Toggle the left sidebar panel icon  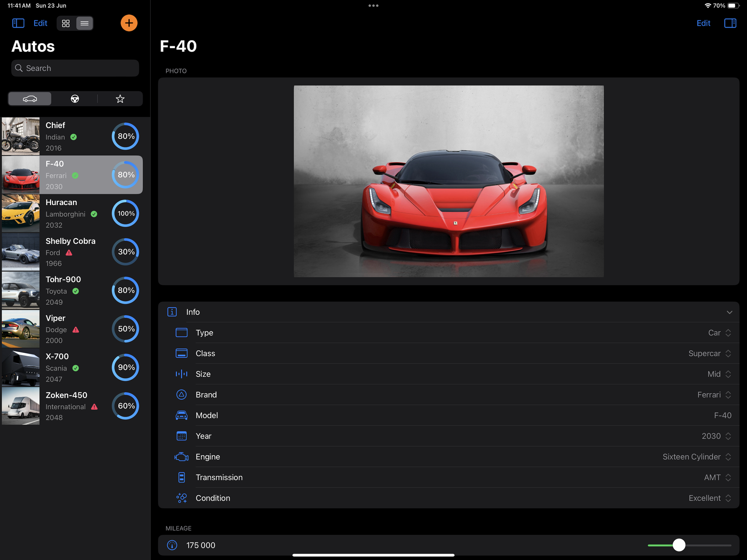click(18, 23)
